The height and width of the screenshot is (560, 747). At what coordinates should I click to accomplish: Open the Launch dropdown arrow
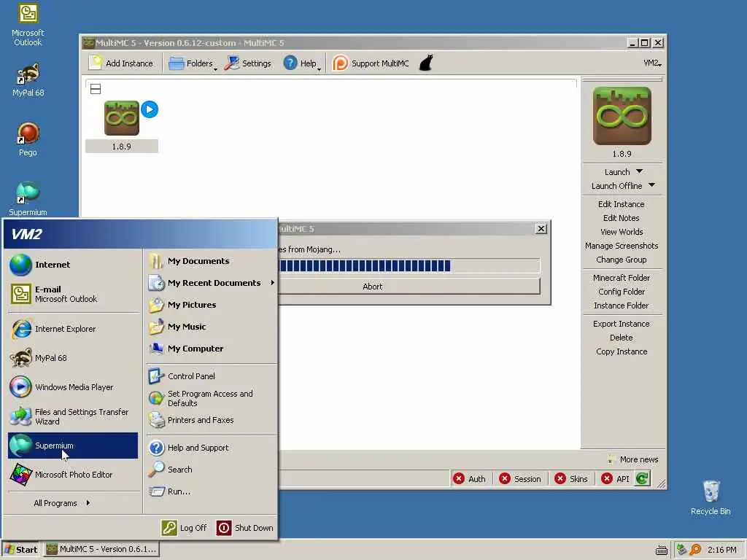[640, 171]
